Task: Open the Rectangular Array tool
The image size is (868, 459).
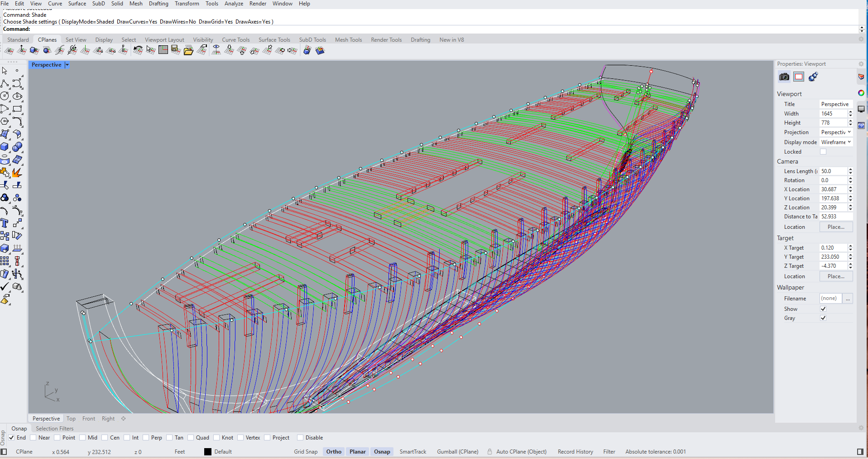Action: pos(5,261)
